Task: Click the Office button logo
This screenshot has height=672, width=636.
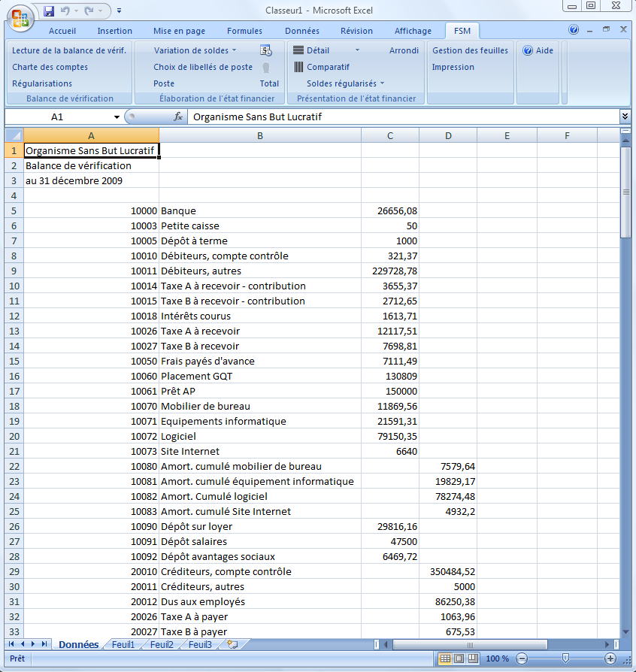Action: [x=20, y=16]
